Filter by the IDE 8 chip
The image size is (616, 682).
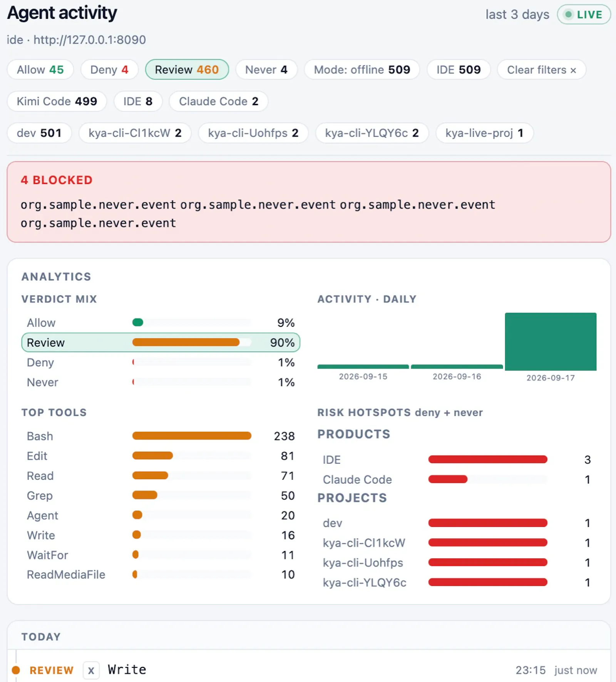138,101
